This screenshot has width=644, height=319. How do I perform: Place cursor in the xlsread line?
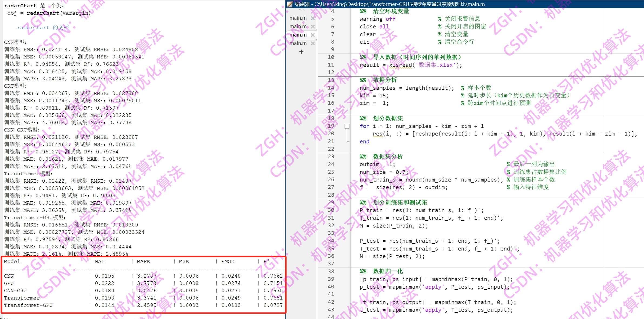pos(405,65)
